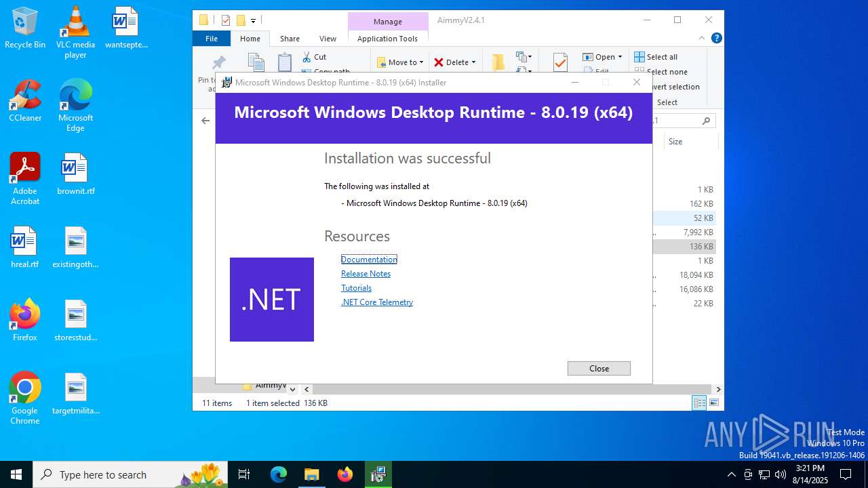Switch to the View ribbon tab
This screenshot has height=488, width=868.
[x=328, y=39]
